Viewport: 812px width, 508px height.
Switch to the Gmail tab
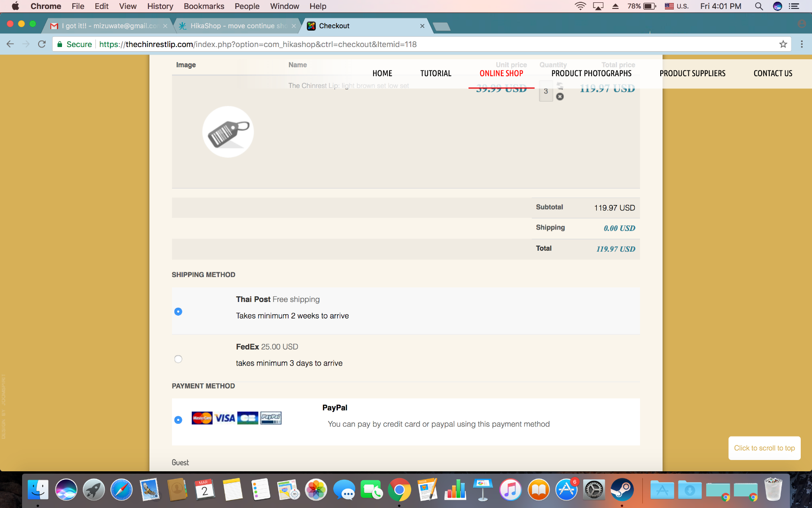109,26
